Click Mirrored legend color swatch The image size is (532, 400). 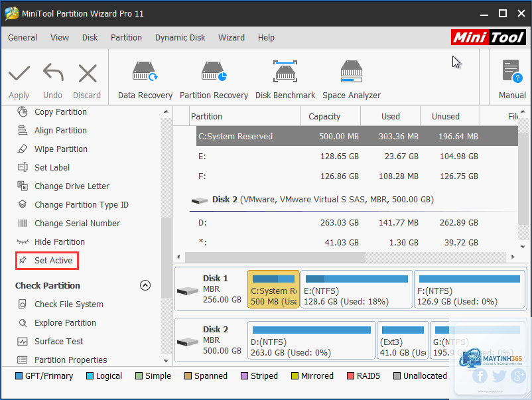[295, 376]
